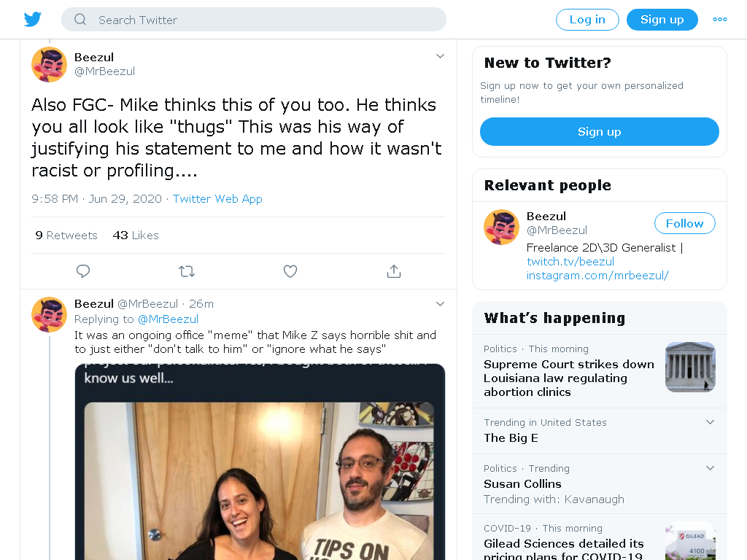Screen dimensions: 747x560
Task: Click the reply speech bubble icon
Action: click(x=83, y=271)
